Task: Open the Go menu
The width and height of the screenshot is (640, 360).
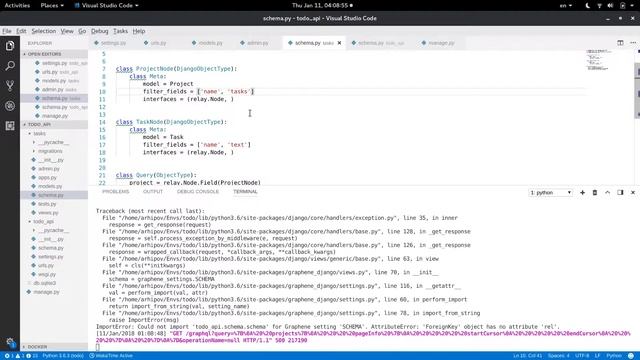Action: [x=82, y=31]
